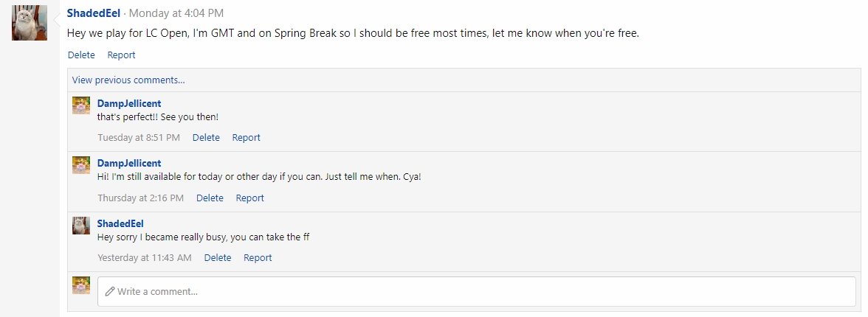Delete the main LC Open post
This screenshot has height=317, width=868.
pyautogui.click(x=81, y=55)
